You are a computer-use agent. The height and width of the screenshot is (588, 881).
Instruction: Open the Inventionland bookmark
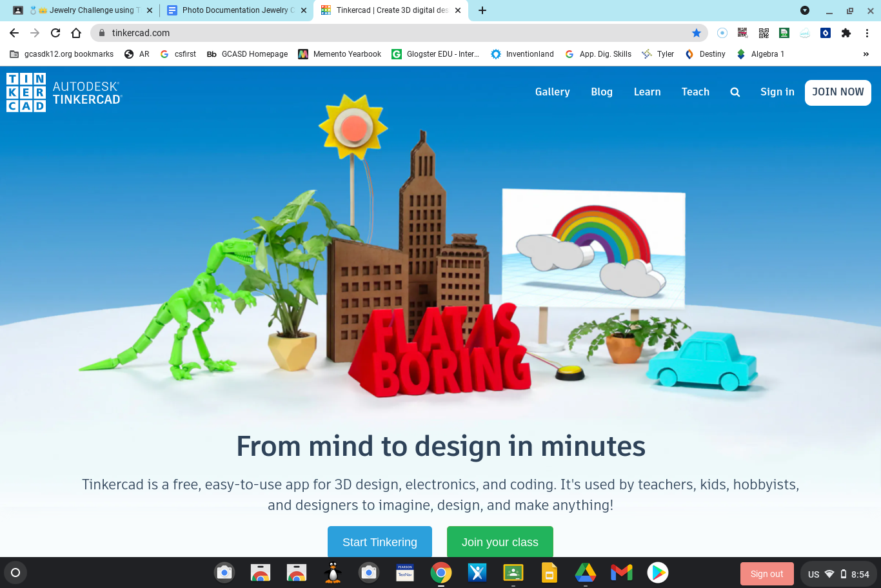[522, 54]
